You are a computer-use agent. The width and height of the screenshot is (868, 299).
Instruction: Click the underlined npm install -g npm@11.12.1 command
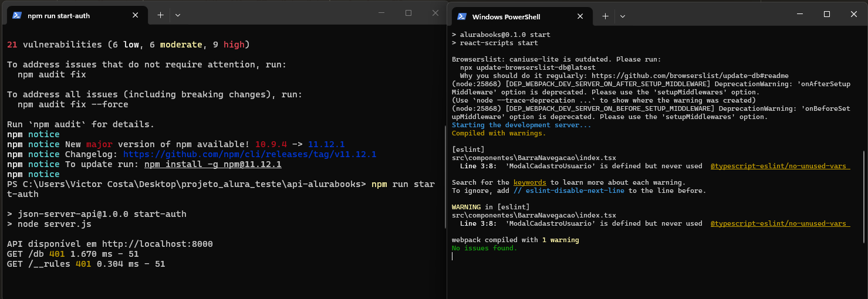coord(212,164)
